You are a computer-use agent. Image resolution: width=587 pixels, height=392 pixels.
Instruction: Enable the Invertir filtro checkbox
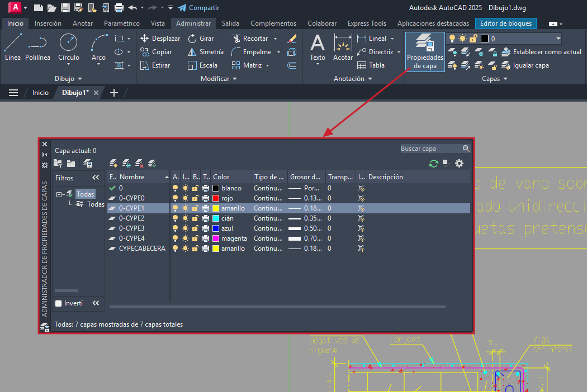[59, 303]
